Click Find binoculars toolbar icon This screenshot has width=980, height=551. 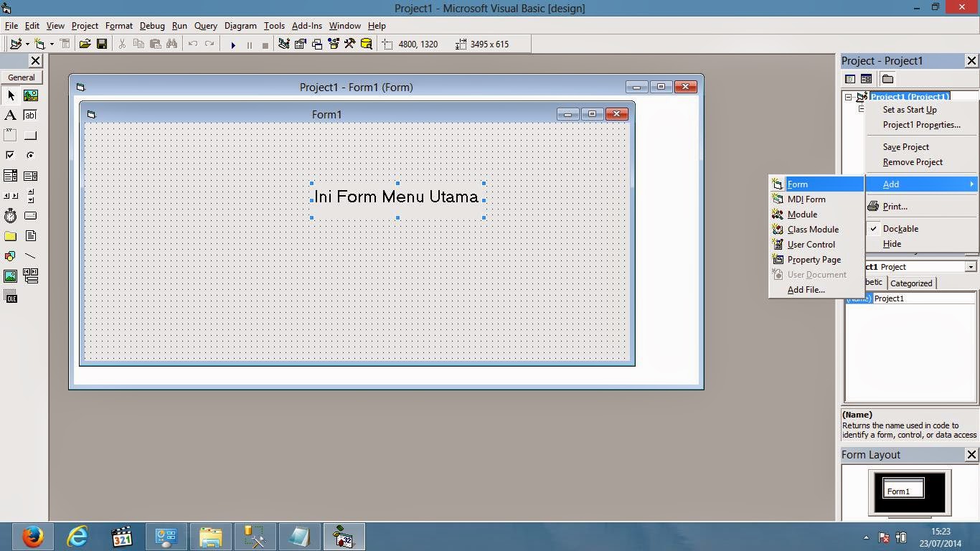point(171,44)
